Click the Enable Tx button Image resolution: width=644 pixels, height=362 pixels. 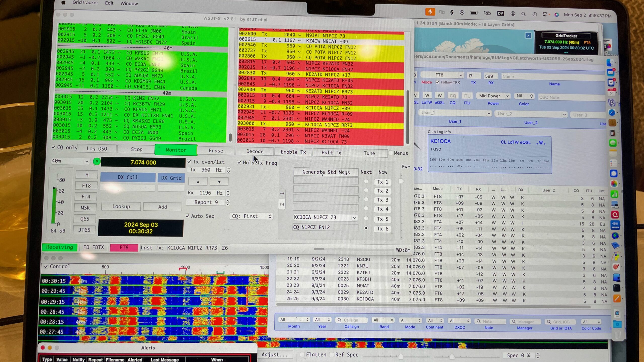[x=293, y=152]
